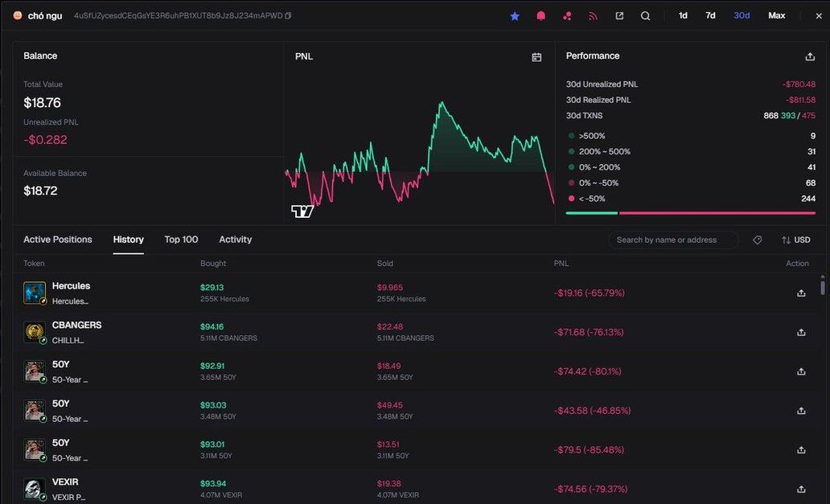Click the RSS feed icon

[594, 16]
